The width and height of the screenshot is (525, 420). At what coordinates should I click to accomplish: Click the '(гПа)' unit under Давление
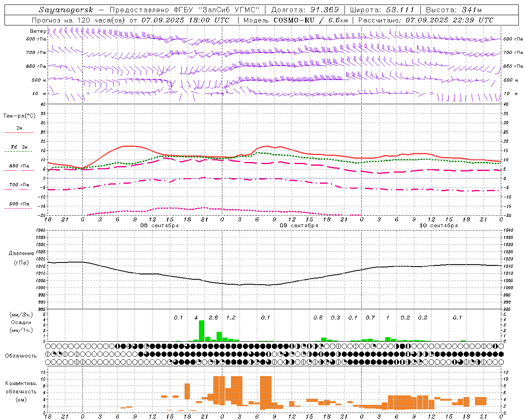[x=21, y=263]
